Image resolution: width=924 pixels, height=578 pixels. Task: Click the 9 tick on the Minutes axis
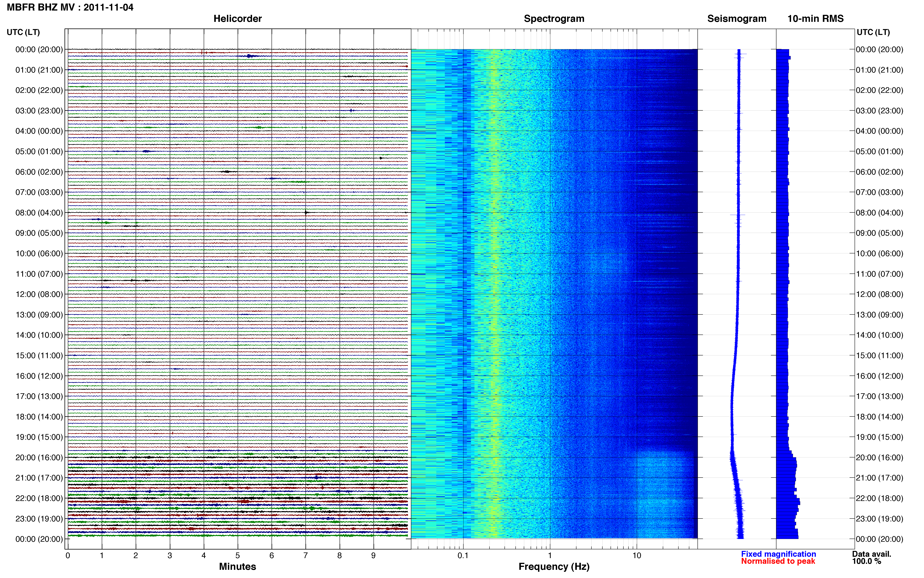pos(373,556)
